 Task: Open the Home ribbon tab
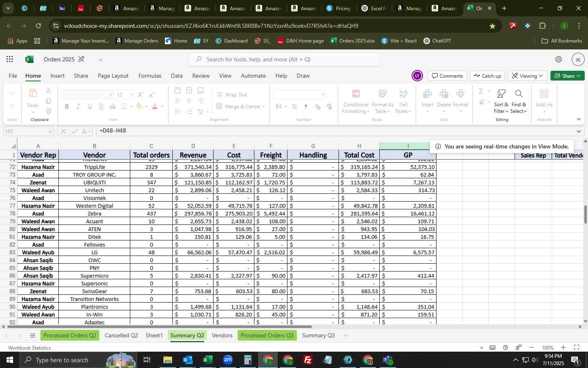point(33,76)
